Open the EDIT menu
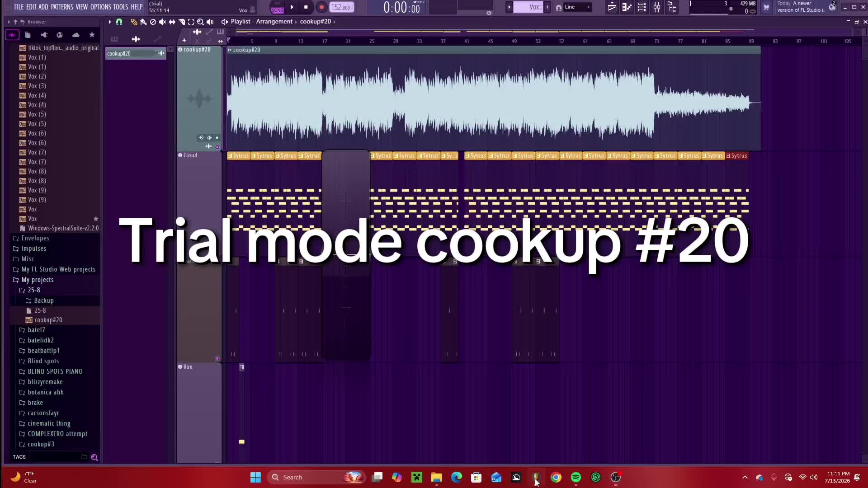Image resolution: width=868 pixels, height=488 pixels. pos(31,7)
